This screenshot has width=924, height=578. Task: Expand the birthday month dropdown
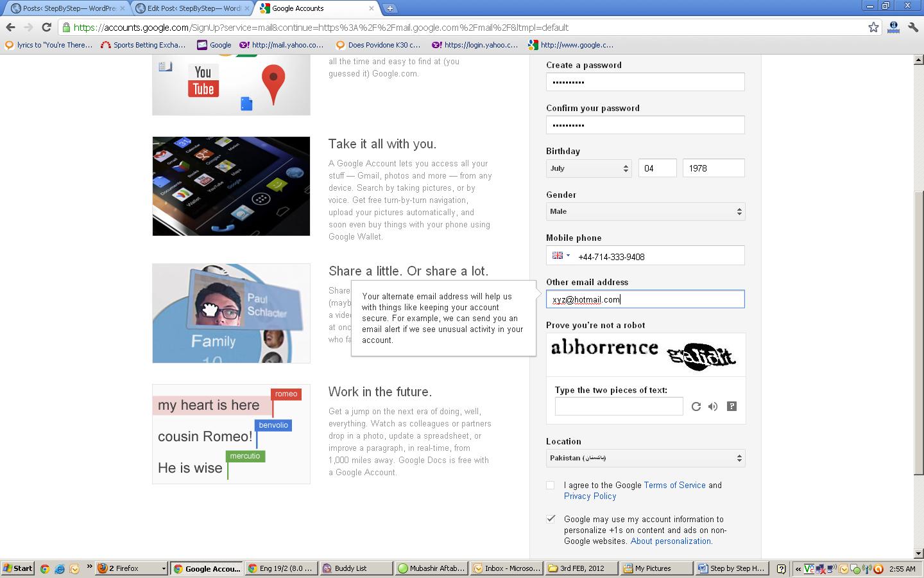pos(588,168)
